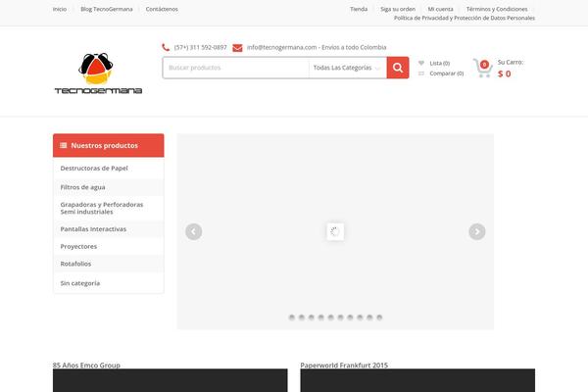This screenshot has width=588, height=392.
Task: Open Términos y Condiciones link
Action: 497,9
